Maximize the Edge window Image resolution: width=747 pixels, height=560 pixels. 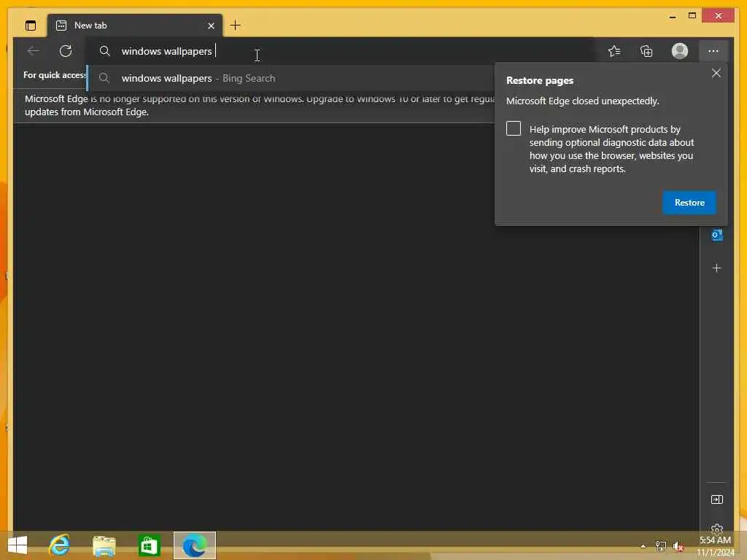pos(692,16)
